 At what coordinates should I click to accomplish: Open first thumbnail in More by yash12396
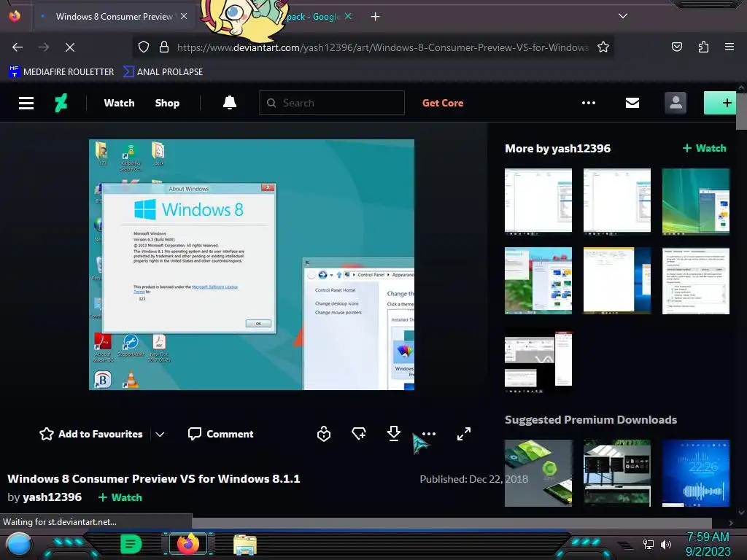[x=538, y=201]
